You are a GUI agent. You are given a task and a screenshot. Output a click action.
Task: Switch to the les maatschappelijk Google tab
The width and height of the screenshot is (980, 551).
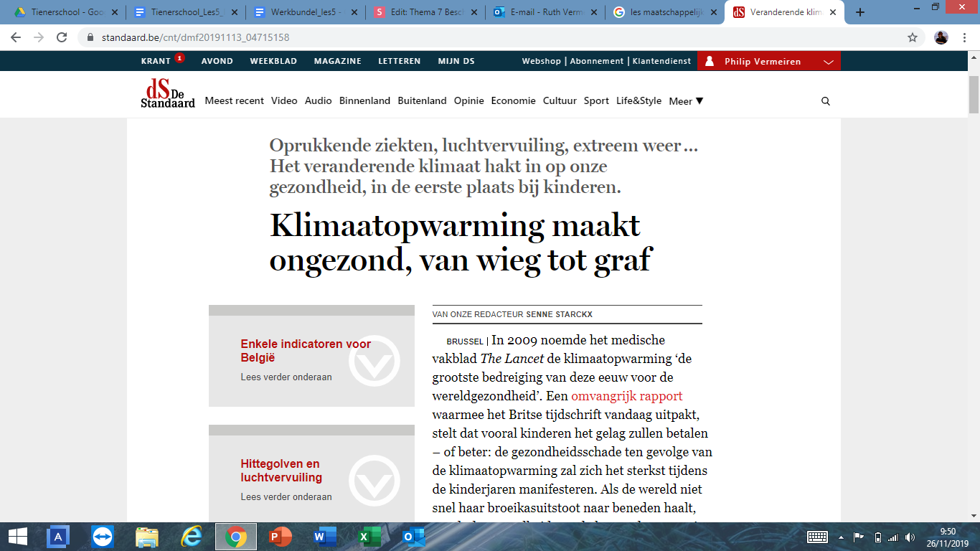(x=664, y=12)
